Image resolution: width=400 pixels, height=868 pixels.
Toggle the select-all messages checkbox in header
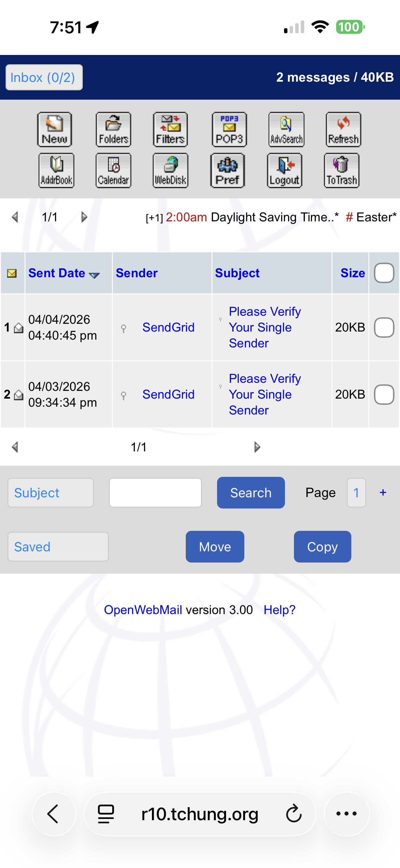click(384, 273)
